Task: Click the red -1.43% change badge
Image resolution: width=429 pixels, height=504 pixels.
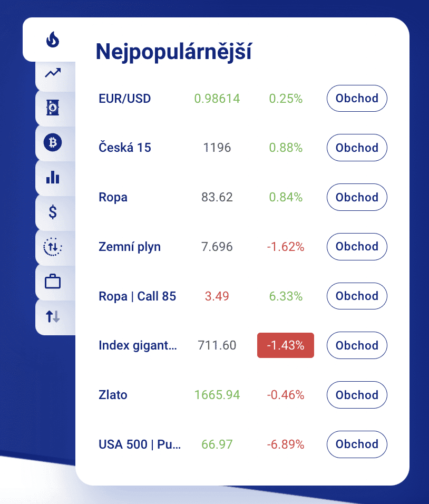Action: [285, 345]
